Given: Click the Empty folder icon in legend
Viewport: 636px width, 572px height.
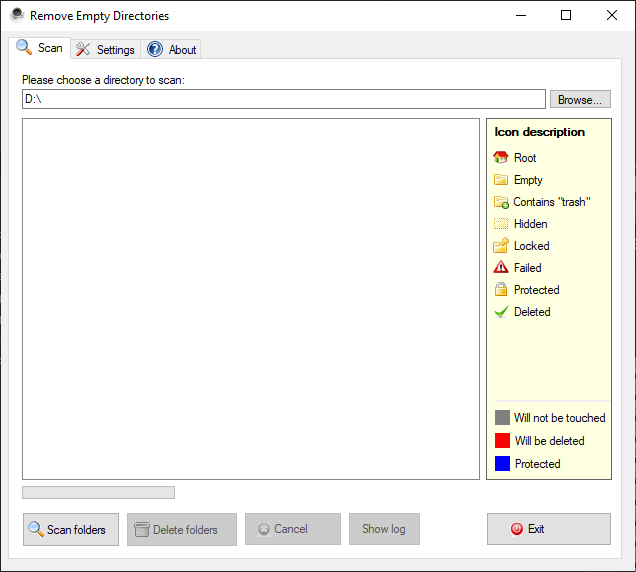Looking at the screenshot, I should point(501,180).
